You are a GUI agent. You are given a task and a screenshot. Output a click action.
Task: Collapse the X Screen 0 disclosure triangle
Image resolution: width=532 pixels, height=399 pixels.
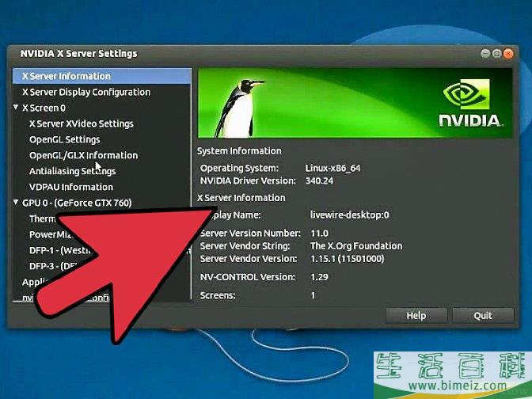click(16, 107)
